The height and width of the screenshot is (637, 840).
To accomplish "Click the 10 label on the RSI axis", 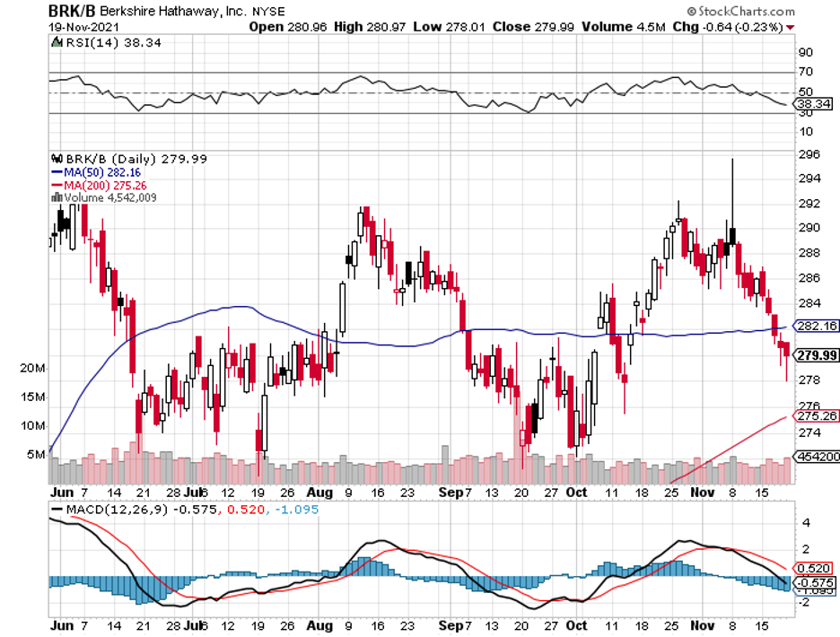I will [805, 132].
